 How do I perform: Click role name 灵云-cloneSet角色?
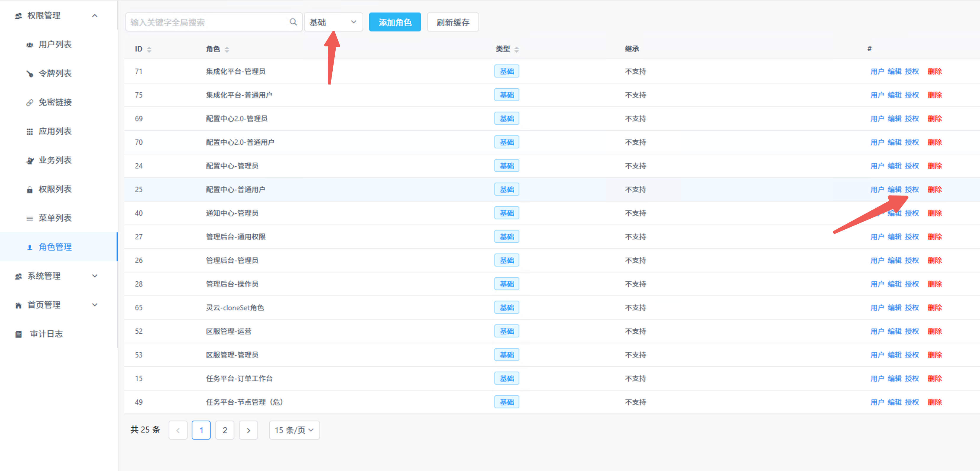pyautogui.click(x=235, y=308)
